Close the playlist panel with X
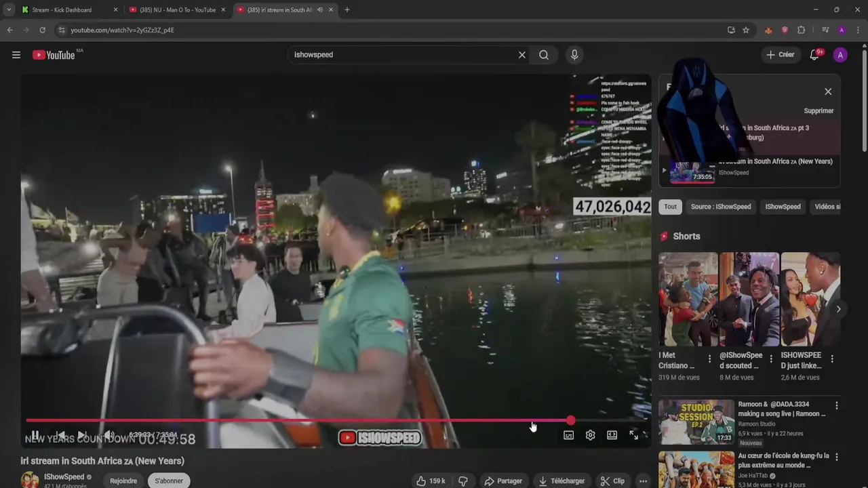This screenshot has height=488, width=868. coord(828,91)
